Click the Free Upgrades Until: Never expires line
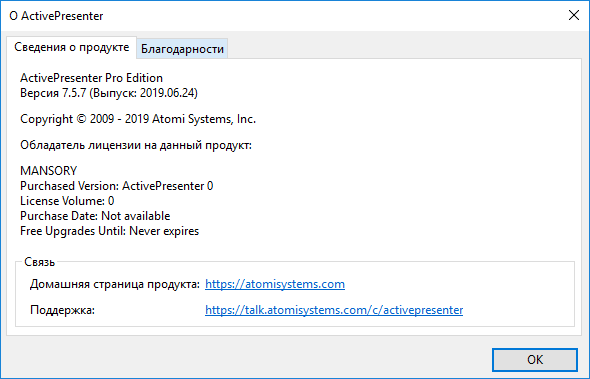The height and width of the screenshot is (379, 590). click(109, 231)
